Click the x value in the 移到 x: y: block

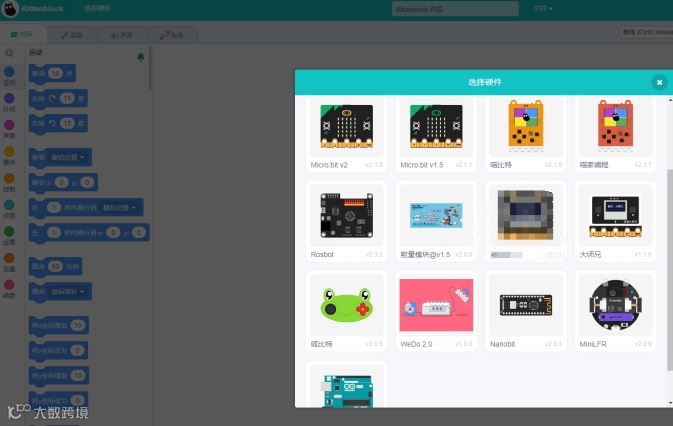click(62, 182)
